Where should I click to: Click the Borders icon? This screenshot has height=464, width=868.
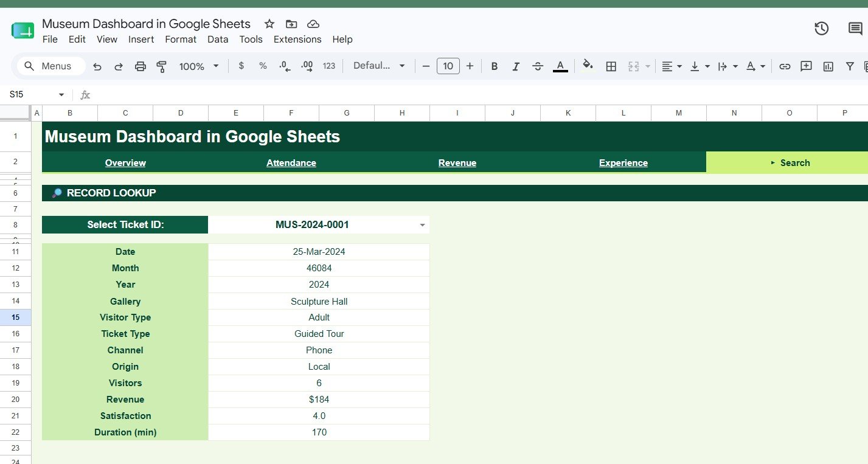[x=611, y=66]
